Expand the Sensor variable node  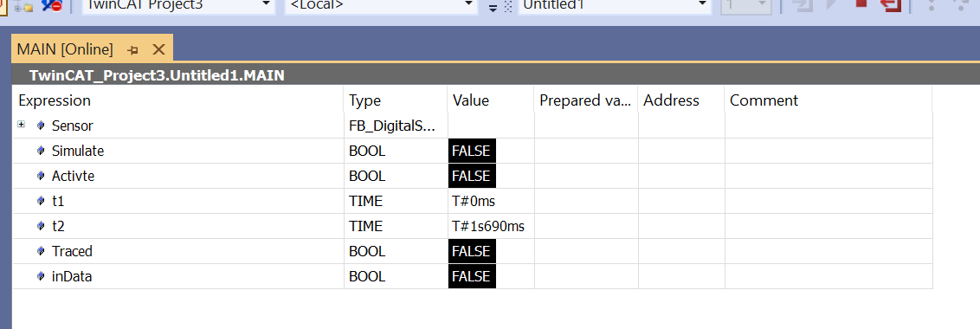pyautogui.click(x=22, y=125)
